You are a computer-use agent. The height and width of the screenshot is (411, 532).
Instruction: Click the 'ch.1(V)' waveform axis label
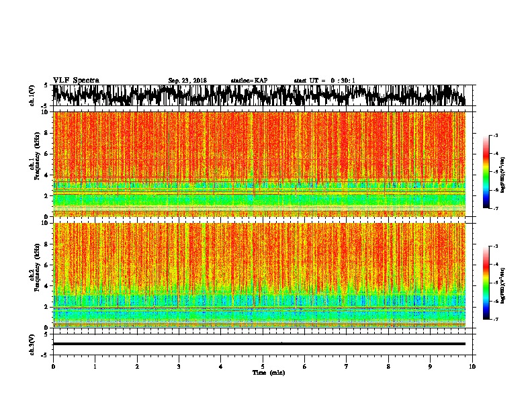pyautogui.click(x=32, y=95)
